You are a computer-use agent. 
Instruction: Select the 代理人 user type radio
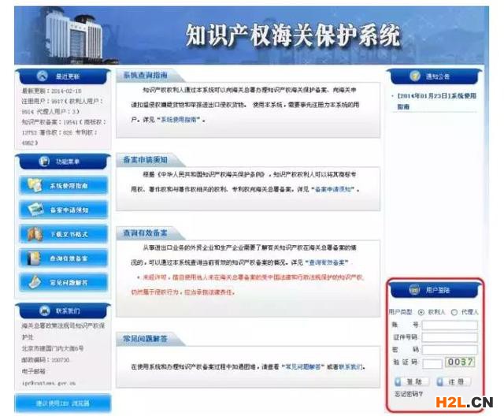(x=454, y=312)
